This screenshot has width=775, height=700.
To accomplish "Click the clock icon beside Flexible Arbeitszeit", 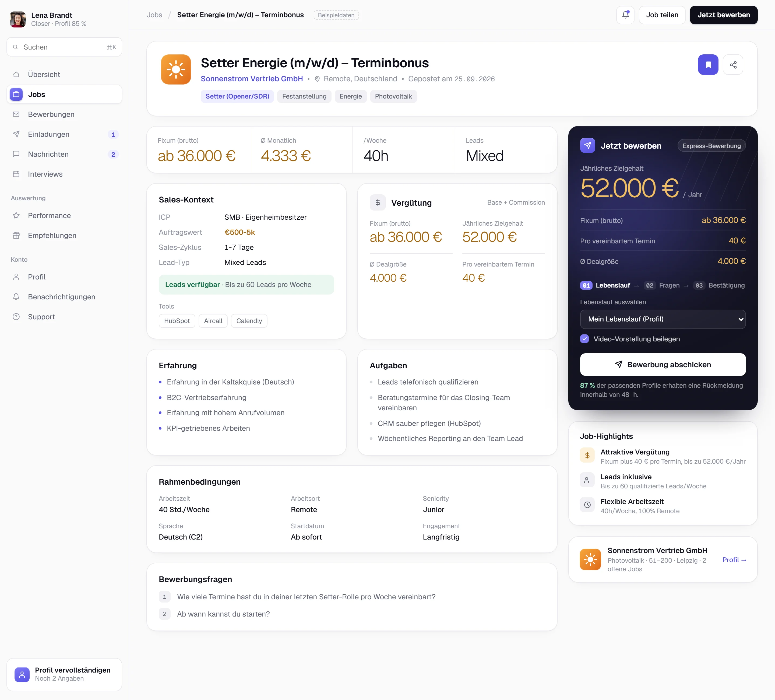I will (587, 505).
